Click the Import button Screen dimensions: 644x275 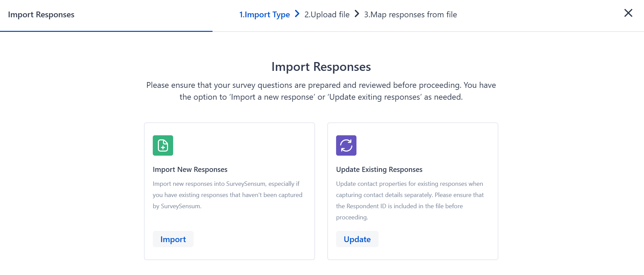173,239
